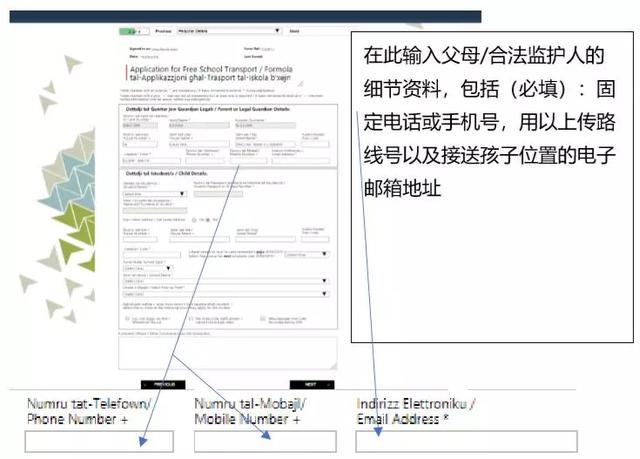640x459 pixels.
Task: Click Street Name field in Parent Details
Action: click(265, 144)
